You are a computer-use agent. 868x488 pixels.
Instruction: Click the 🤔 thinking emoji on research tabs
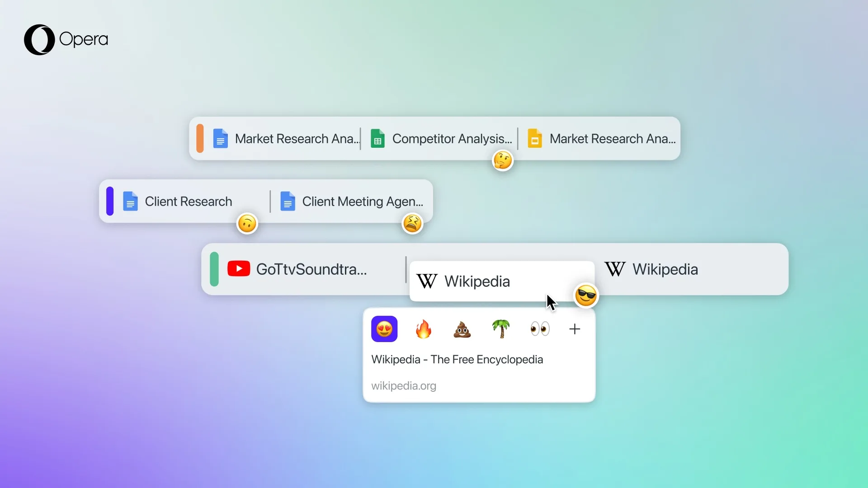503,160
